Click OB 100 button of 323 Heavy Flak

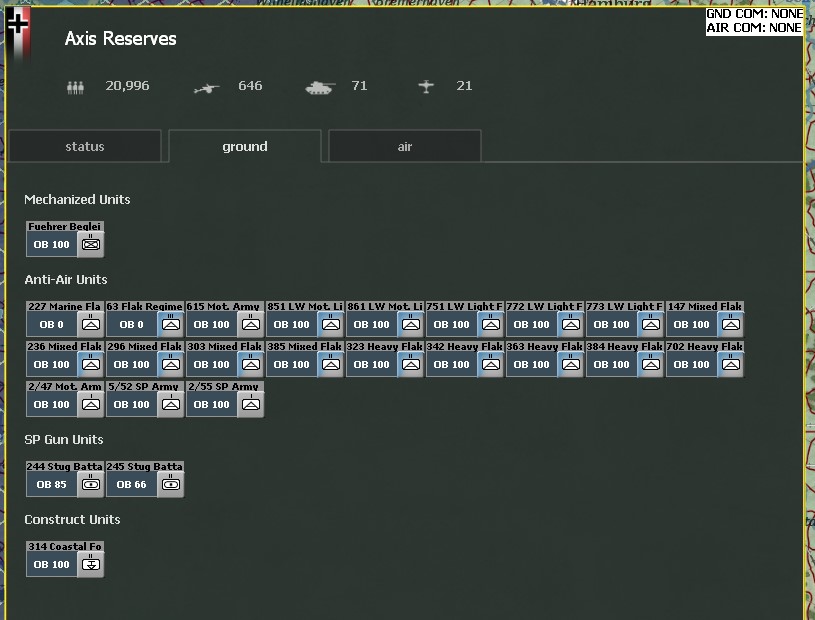click(x=372, y=365)
